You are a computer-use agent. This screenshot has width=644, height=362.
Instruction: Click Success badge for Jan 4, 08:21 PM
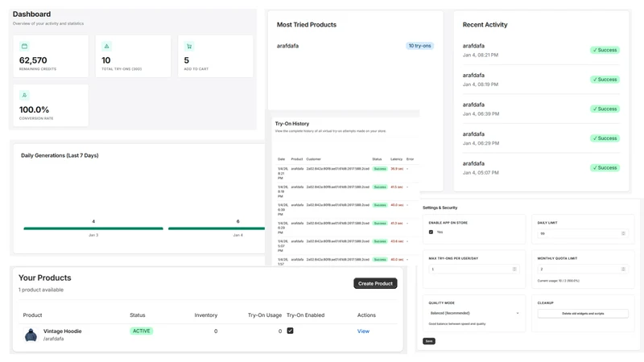pos(605,50)
